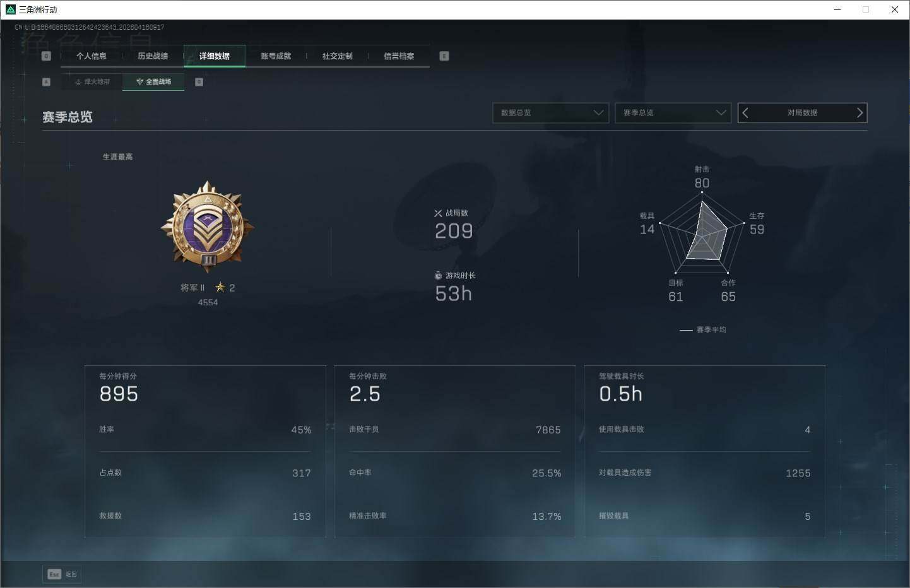This screenshot has width=910, height=588.
Task: Click the CN UID text at top
Action: [90, 27]
